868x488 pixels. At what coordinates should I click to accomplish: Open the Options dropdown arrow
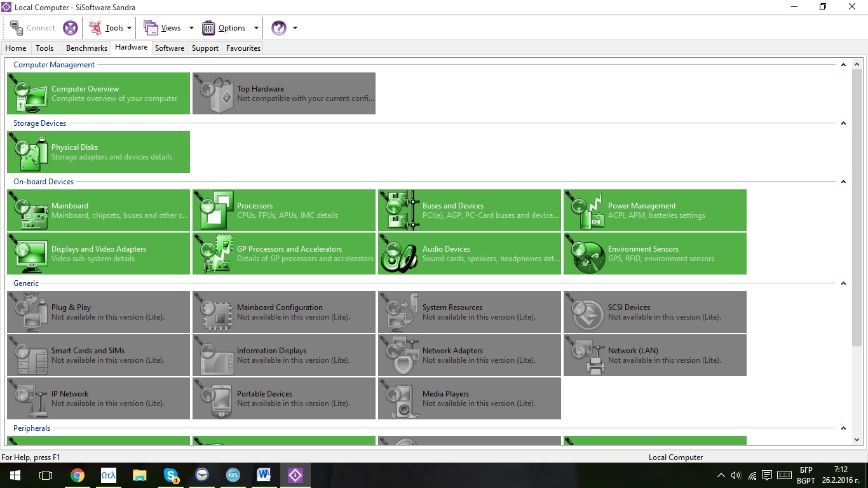(256, 28)
